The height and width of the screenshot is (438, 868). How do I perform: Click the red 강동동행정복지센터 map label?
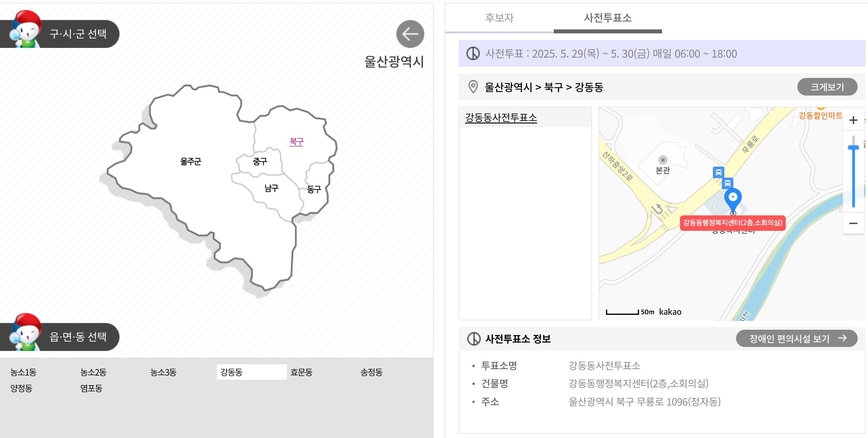tap(732, 223)
